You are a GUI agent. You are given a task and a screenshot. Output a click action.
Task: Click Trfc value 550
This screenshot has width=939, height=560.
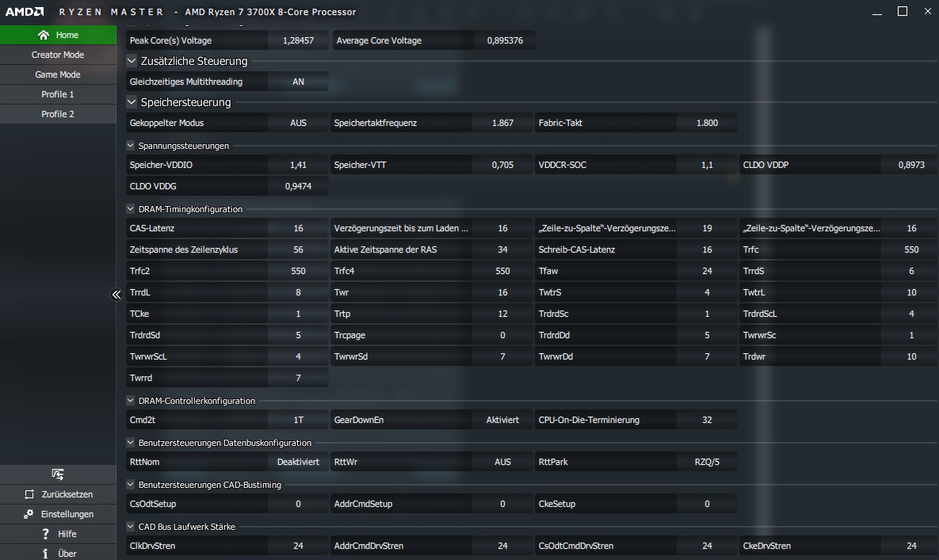911,250
